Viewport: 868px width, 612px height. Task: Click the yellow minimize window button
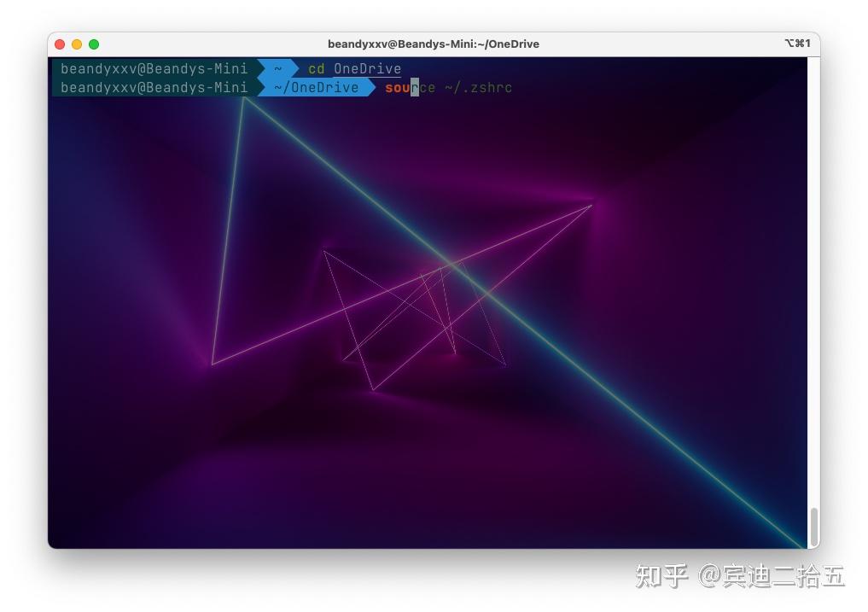pyautogui.click(x=77, y=44)
